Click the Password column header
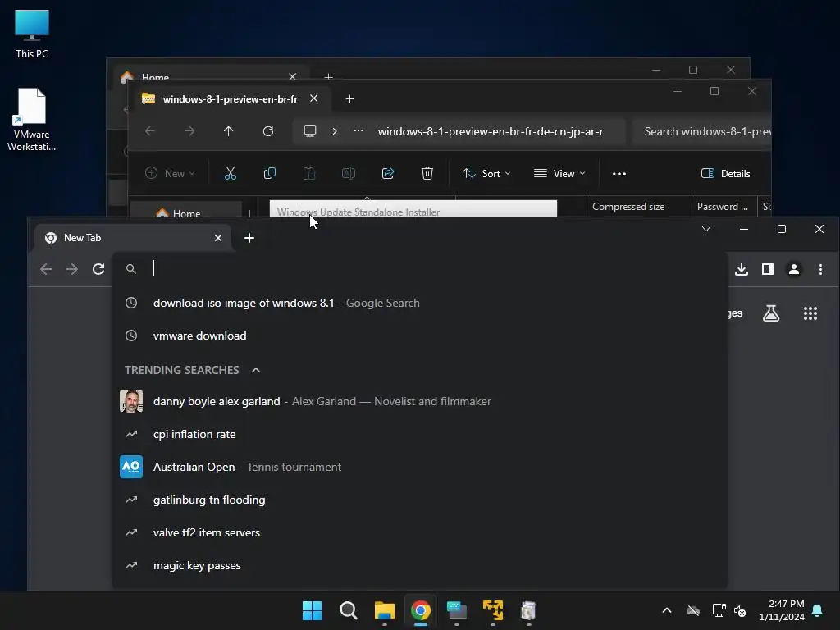This screenshot has height=630, width=840. [x=724, y=206]
